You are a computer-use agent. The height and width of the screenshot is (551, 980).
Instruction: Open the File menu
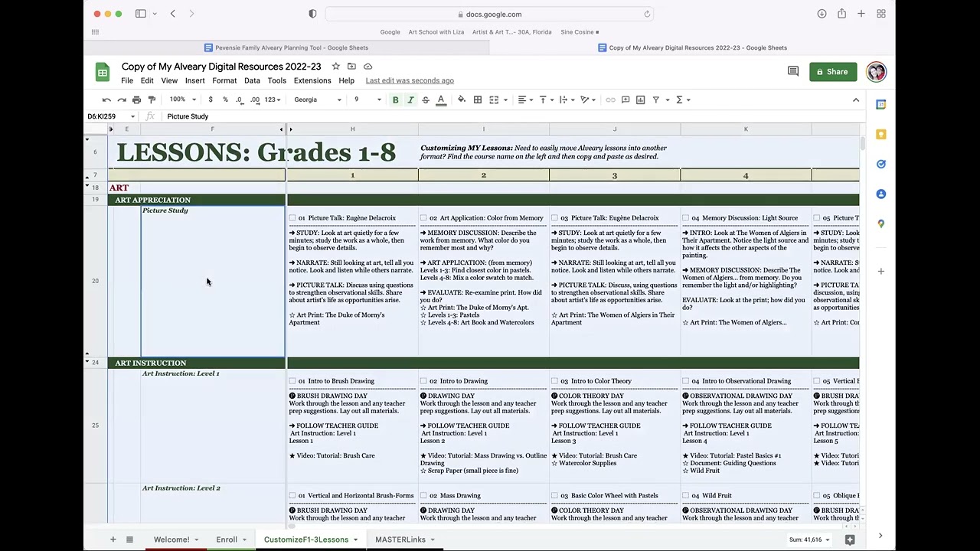127,80
